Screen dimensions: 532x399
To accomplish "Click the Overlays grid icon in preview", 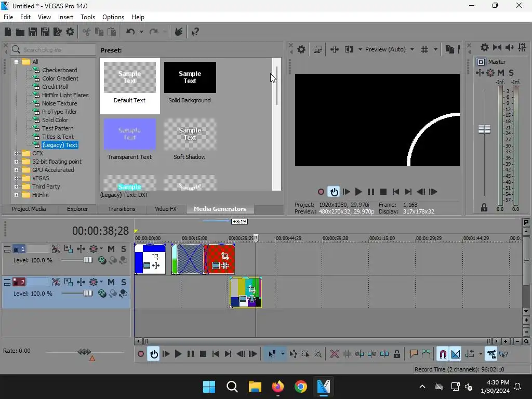I will [424, 49].
